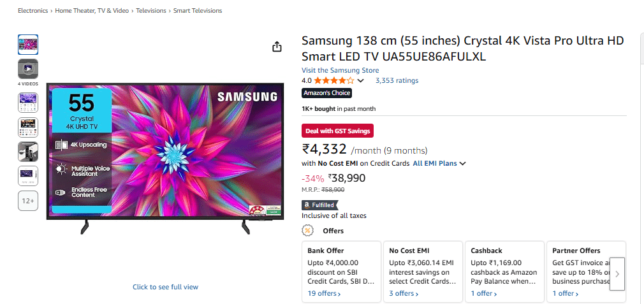This screenshot has width=644, height=304.
Task: Select the first product image thumbnail
Action: click(x=28, y=45)
